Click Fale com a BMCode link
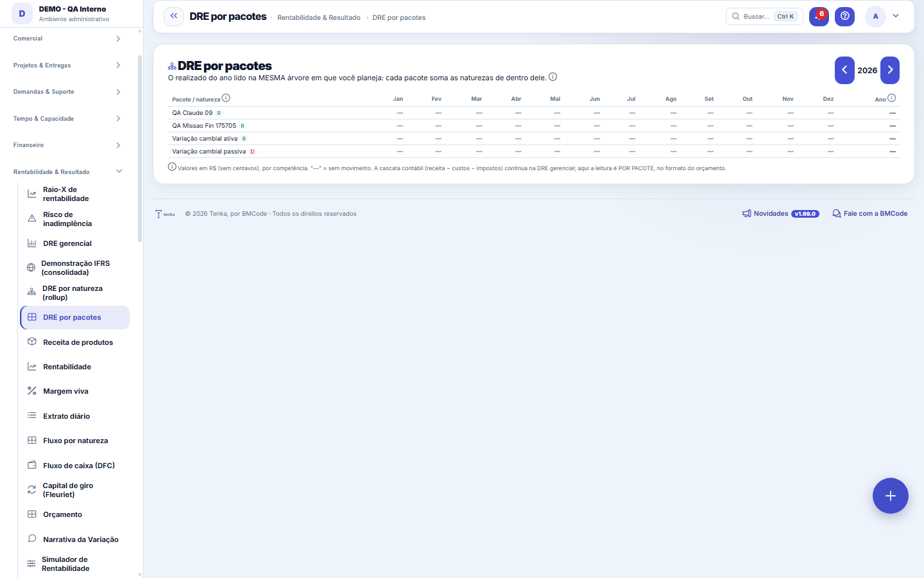 point(870,214)
